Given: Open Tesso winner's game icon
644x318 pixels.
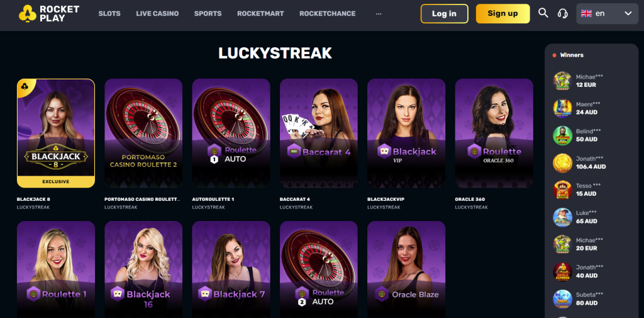Looking at the screenshot, I should (x=563, y=190).
